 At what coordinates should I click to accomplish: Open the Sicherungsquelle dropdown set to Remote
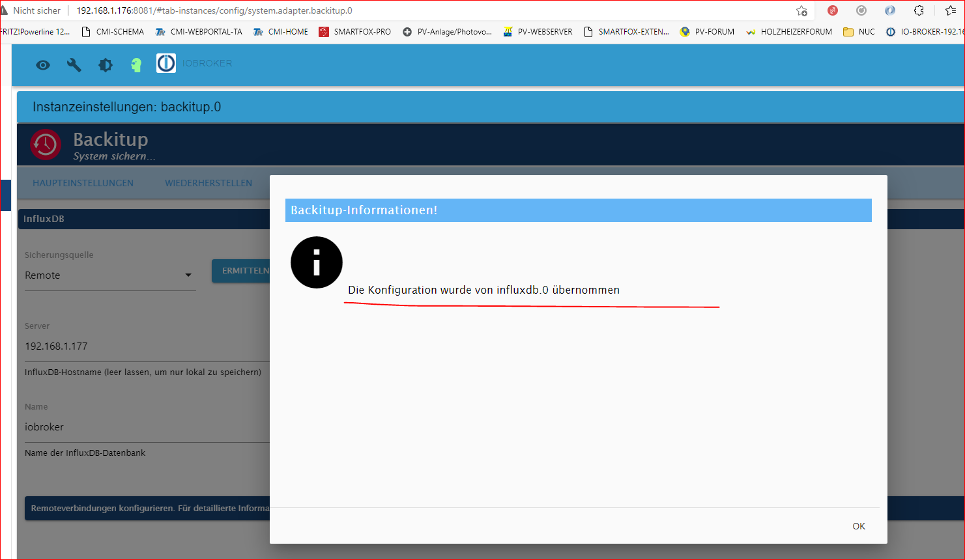coord(110,275)
